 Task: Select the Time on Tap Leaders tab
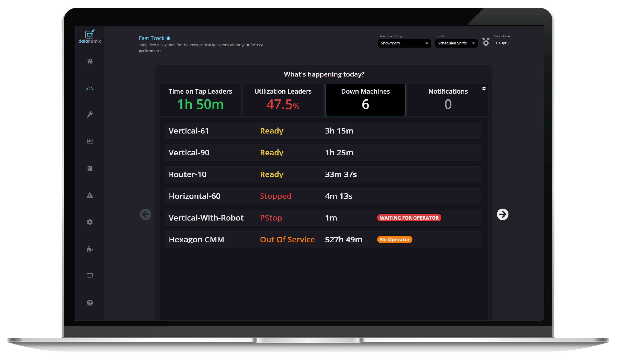(200, 100)
